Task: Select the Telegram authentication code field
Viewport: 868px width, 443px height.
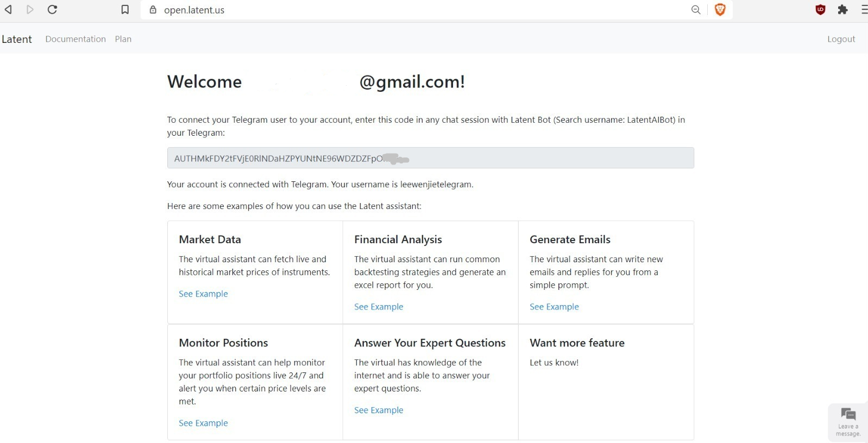Action: pos(430,158)
